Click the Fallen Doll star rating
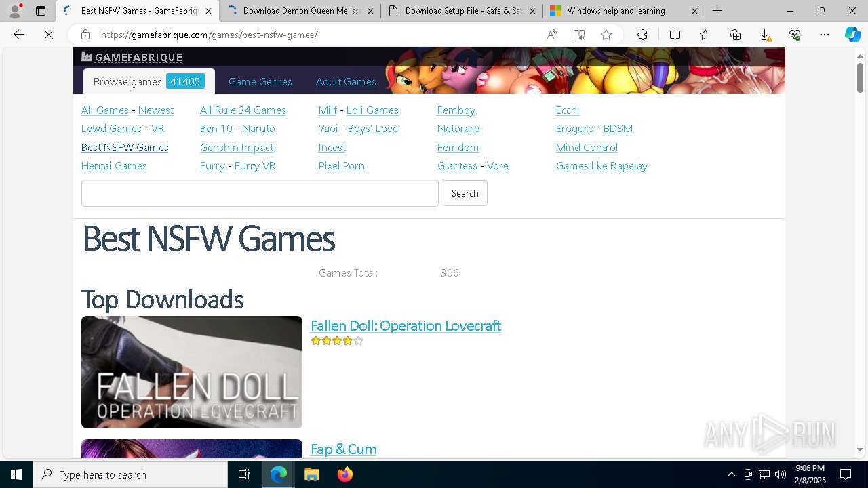This screenshot has height=488, width=868. click(337, 341)
